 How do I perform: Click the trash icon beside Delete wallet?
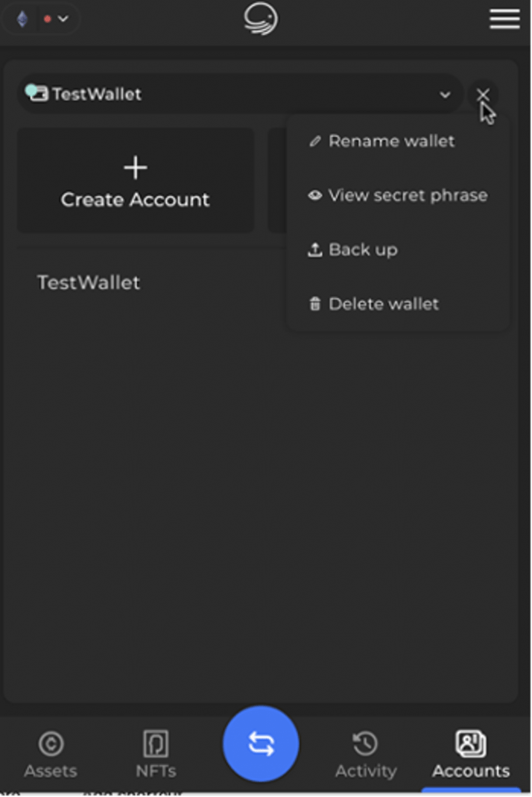(315, 304)
